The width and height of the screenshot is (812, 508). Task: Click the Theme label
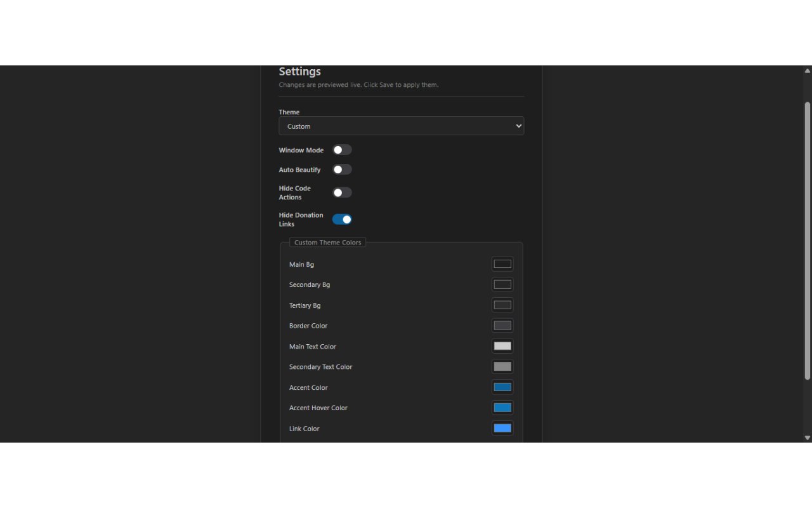[x=289, y=112]
